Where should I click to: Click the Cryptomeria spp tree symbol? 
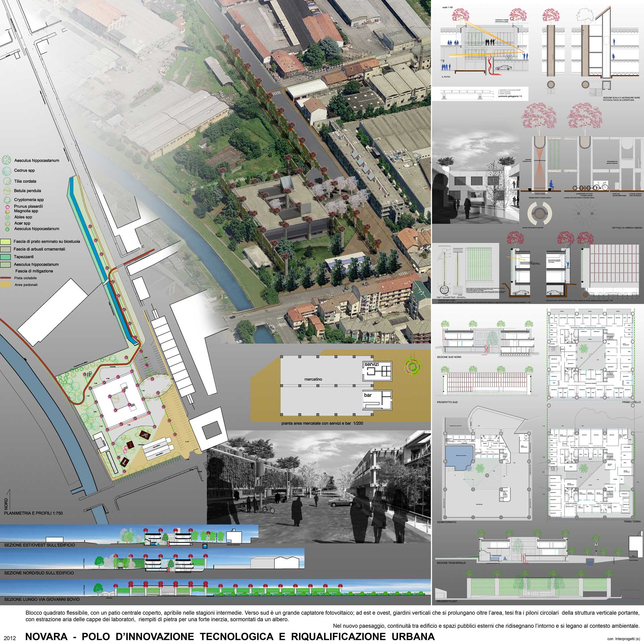pyautogui.click(x=7, y=200)
